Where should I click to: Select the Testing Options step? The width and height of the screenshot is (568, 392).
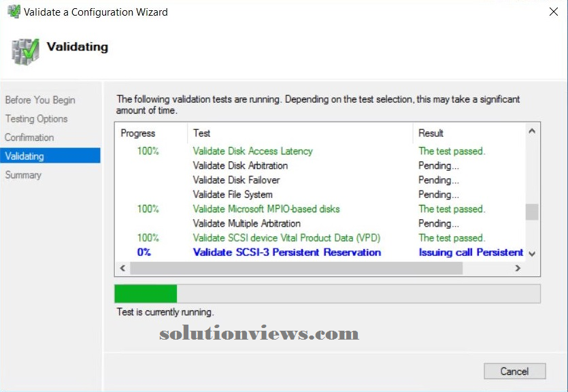pos(36,119)
